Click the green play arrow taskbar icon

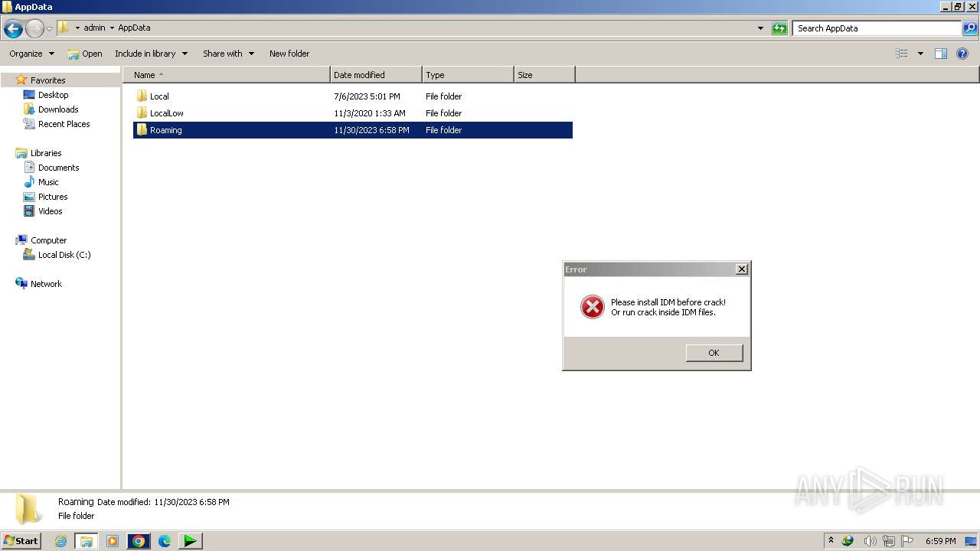[x=190, y=541]
